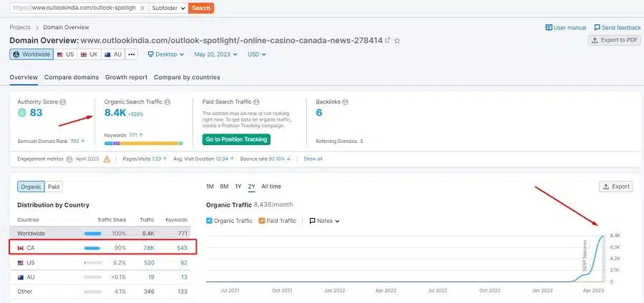Open the Backlinks count 6
The width and height of the screenshot is (644, 303).
[x=319, y=113]
